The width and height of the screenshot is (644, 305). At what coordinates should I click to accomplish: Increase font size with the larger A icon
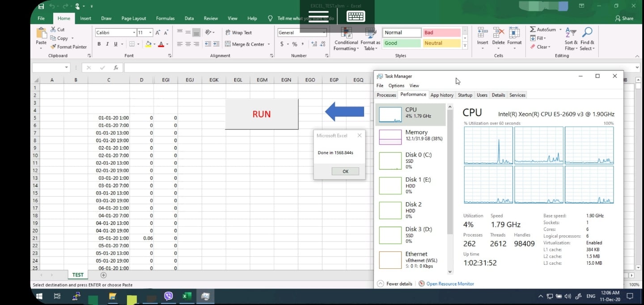click(158, 33)
